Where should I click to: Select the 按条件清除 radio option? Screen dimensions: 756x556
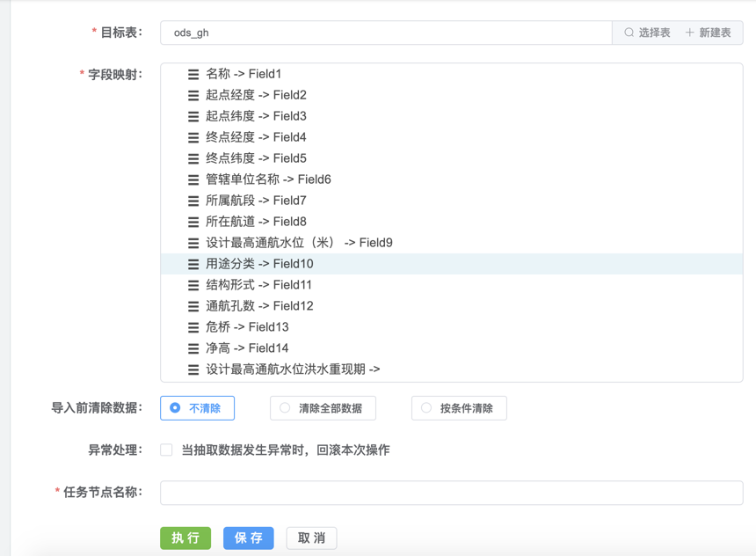(x=426, y=408)
